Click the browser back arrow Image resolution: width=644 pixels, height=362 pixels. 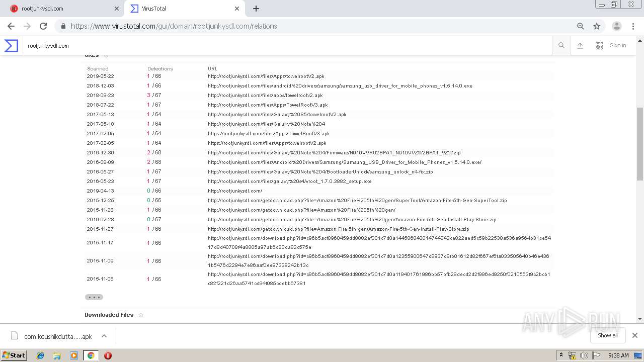pos(11,26)
